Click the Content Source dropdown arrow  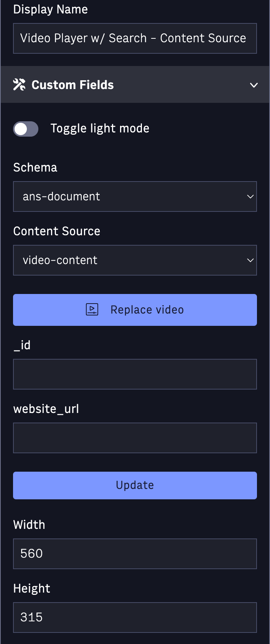[250, 260]
